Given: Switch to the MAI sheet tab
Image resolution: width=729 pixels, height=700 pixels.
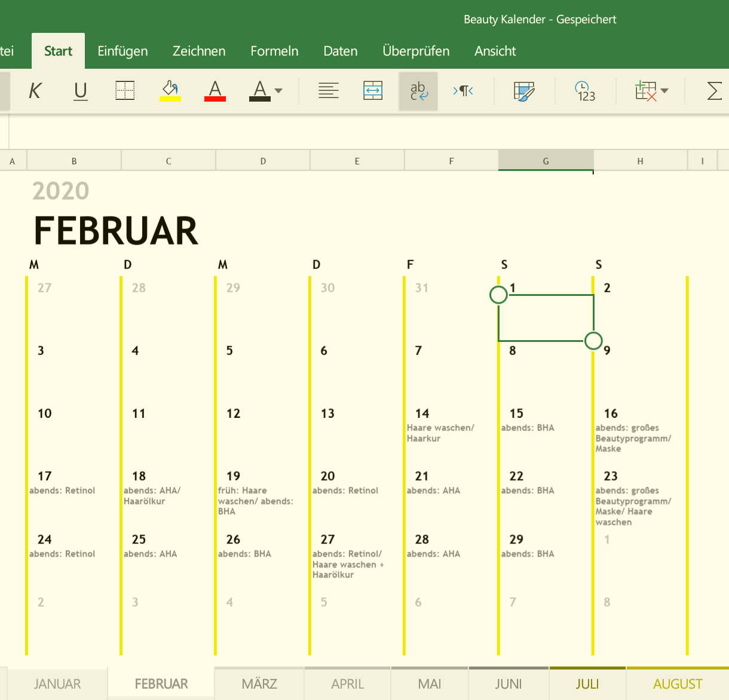Looking at the screenshot, I should (x=430, y=683).
